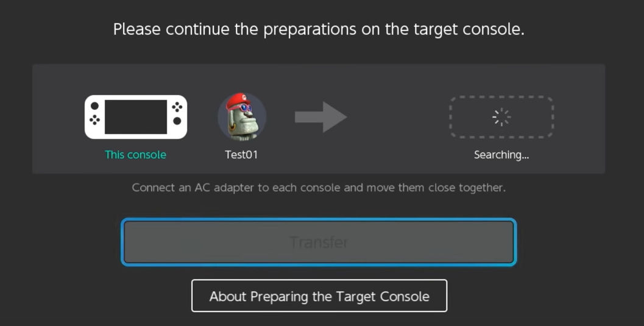Click the AC adapter instruction text
Viewport: 644px width, 326px height.
(319, 188)
